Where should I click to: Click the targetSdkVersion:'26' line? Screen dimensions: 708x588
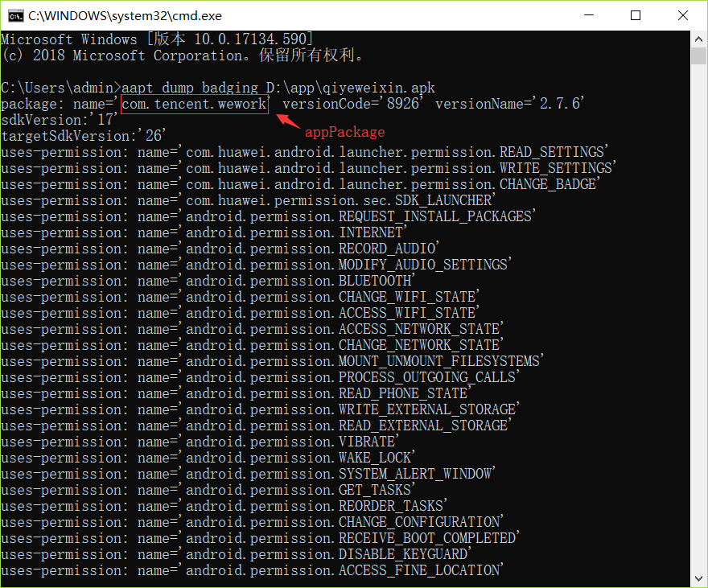click(x=83, y=136)
